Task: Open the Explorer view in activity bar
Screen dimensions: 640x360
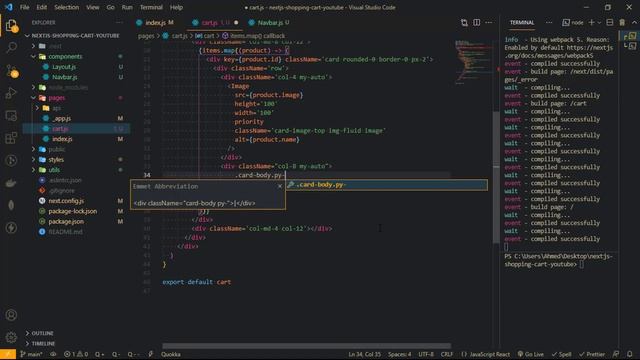Action: 11,26
